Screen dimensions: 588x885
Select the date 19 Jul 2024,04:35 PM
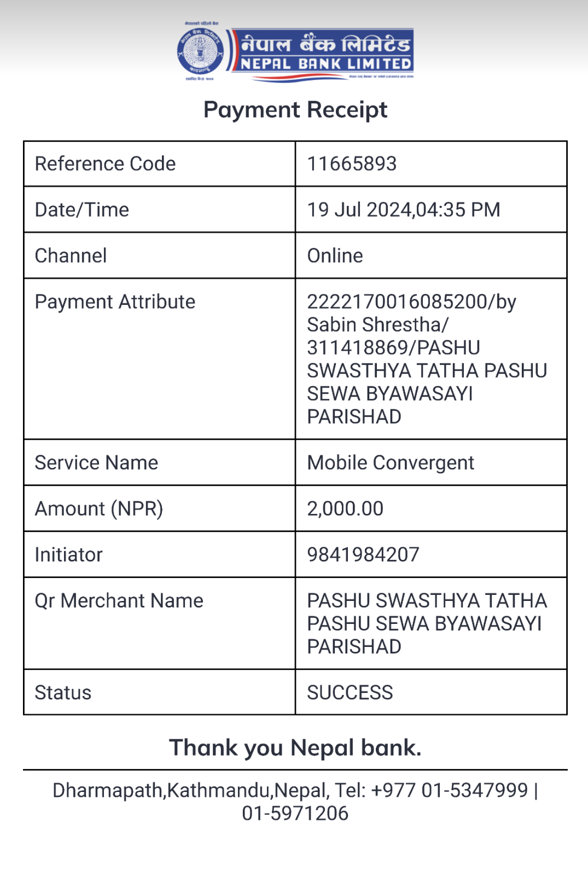click(404, 210)
